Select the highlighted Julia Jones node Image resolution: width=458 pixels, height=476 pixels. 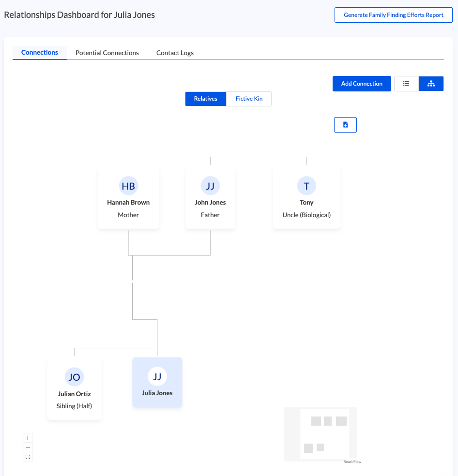pyautogui.click(x=157, y=382)
